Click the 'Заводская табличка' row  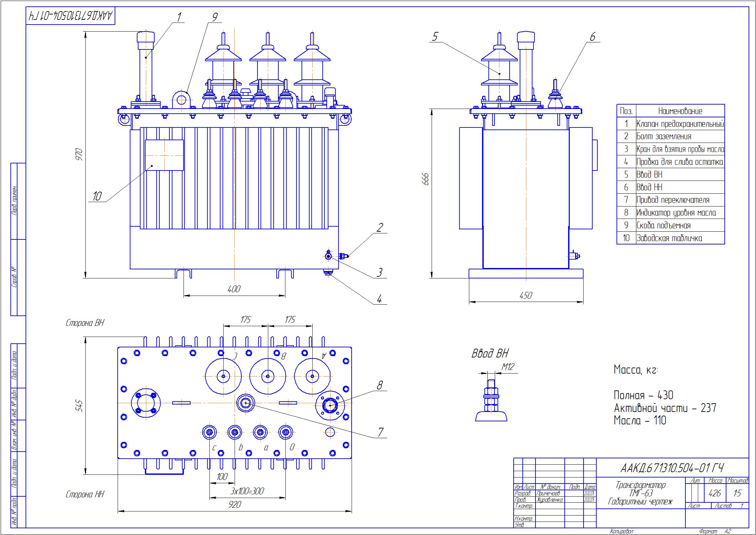click(671, 238)
